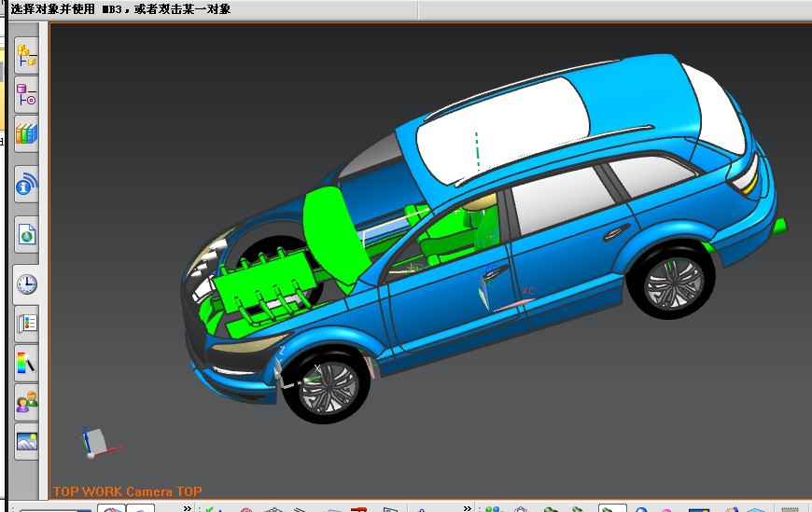
Task: Expand the second bottom toolbar overflow chevron
Action: coord(467,508)
